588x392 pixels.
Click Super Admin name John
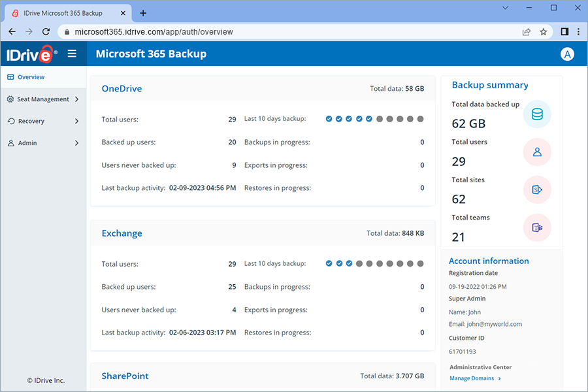tap(474, 312)
